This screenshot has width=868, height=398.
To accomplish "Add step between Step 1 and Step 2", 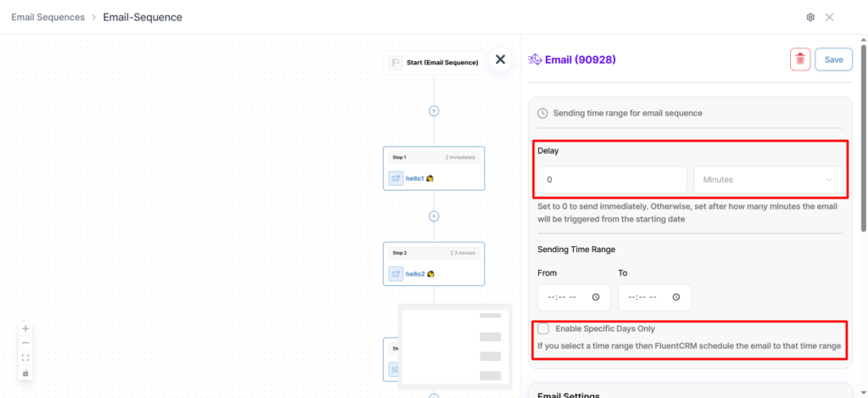I will click(x=434, y=216).
